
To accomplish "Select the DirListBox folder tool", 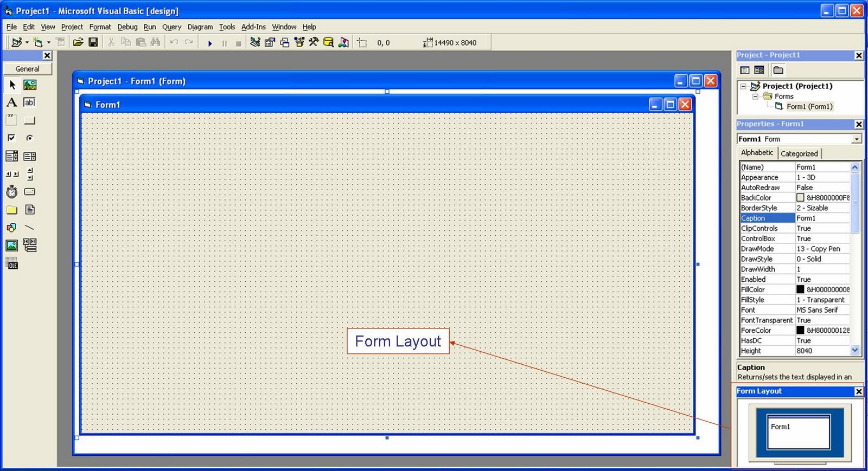I will (x=12, y=210).
